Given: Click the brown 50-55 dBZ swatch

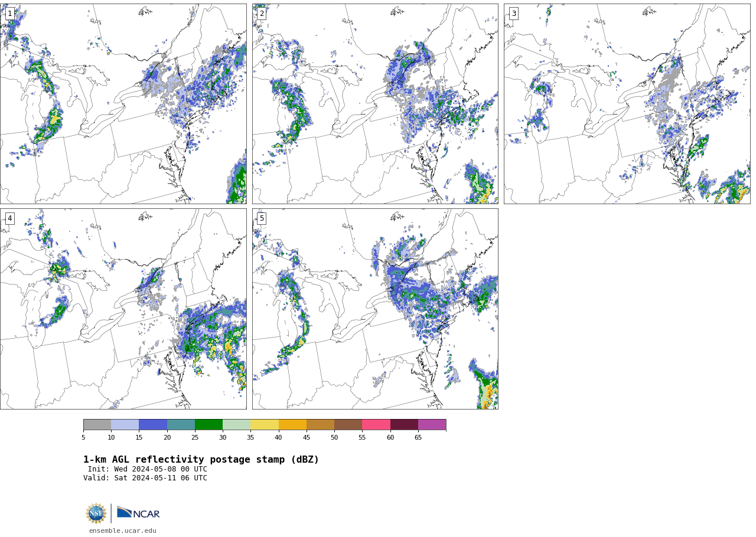Looking at the screenshot, I should (x=348, y=425).
